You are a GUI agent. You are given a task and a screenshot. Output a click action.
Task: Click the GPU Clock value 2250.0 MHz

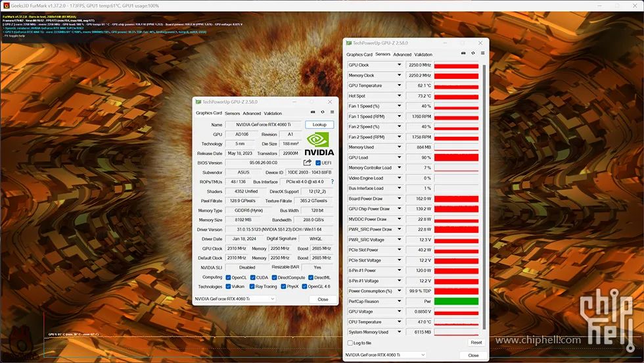pos(419,65)
